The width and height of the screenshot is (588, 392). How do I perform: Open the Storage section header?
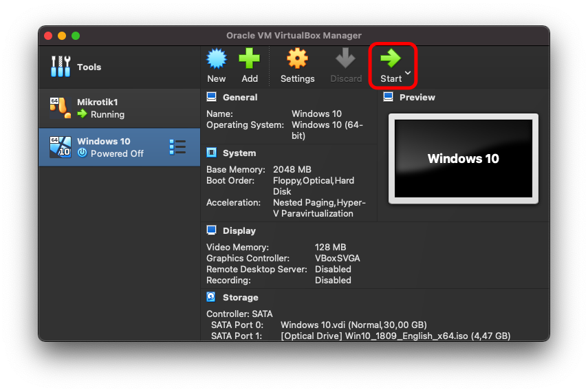[x=240, y=298]
